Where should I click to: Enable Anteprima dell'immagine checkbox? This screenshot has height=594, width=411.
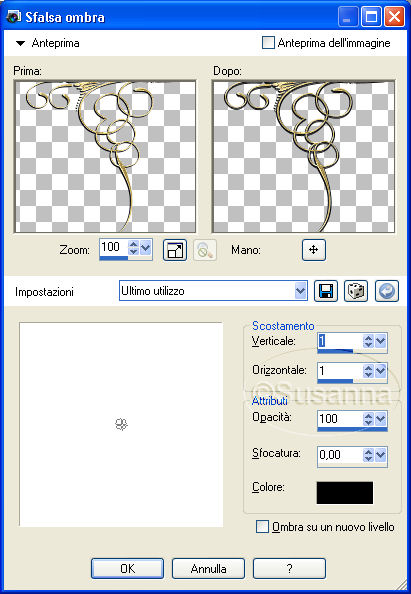(268, 42)
